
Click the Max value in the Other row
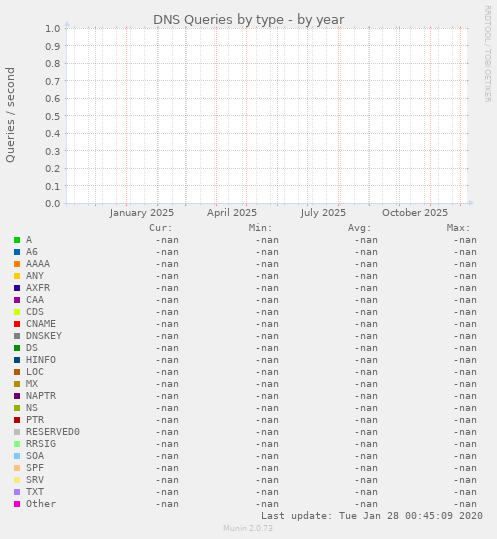click(x=465, y=504)
